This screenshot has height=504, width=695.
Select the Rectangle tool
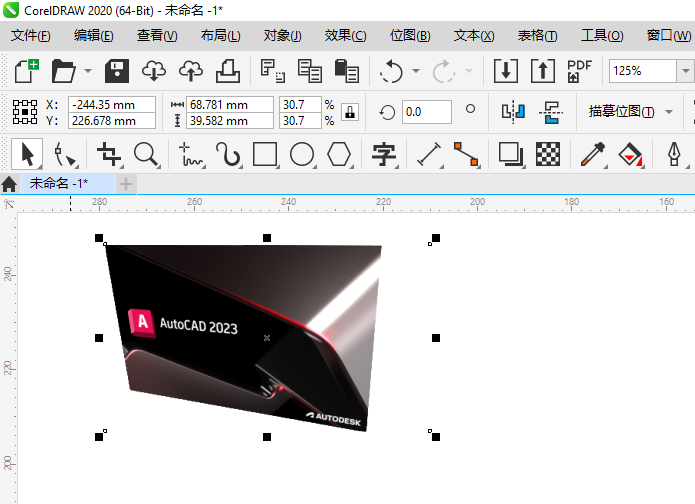point(265,154)
